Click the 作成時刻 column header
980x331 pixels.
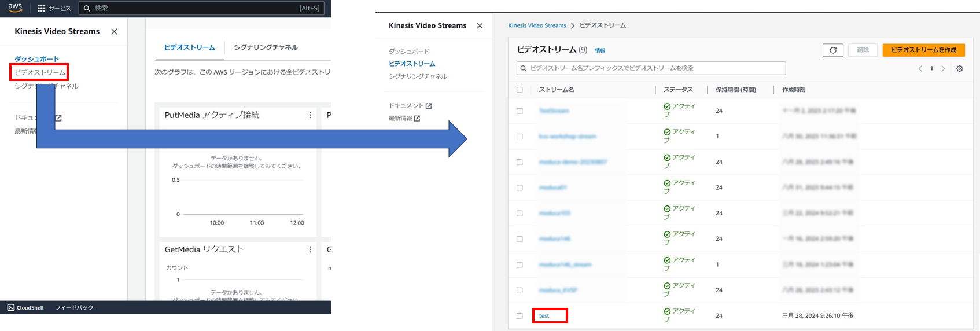pos(794,90)
